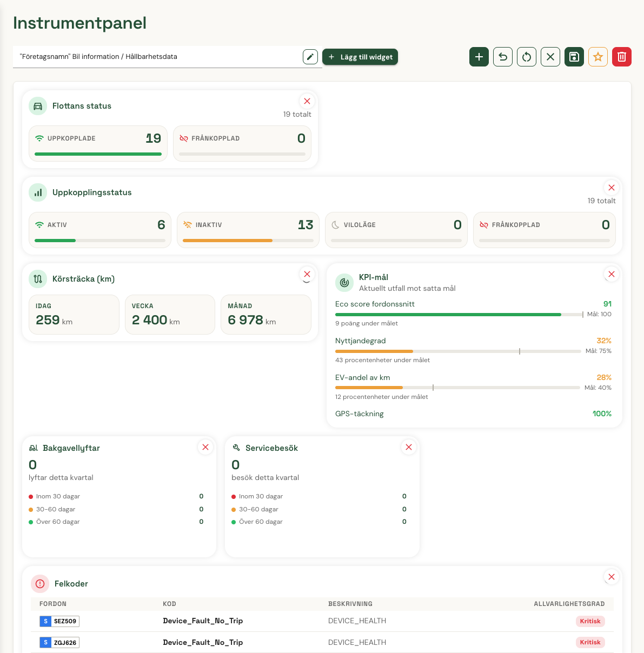Click the Kritisk badge in SEZ509 row

coord(590,621)
